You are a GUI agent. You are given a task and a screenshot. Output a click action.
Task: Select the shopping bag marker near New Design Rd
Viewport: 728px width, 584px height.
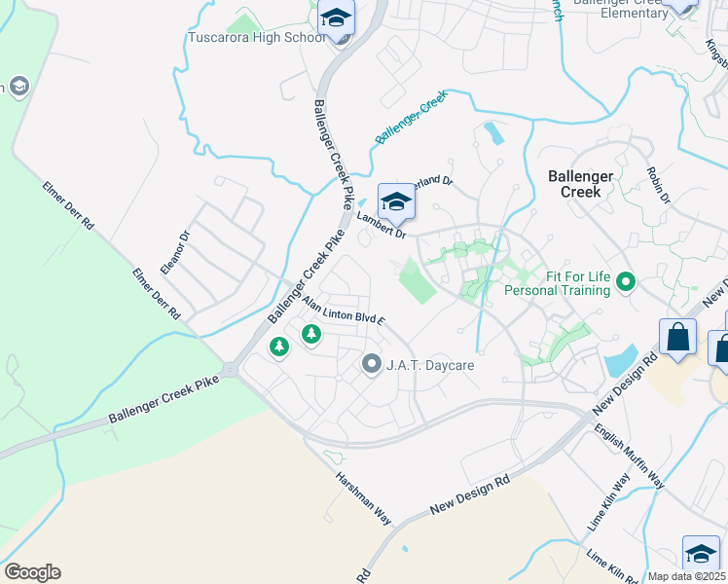(677, 338)
